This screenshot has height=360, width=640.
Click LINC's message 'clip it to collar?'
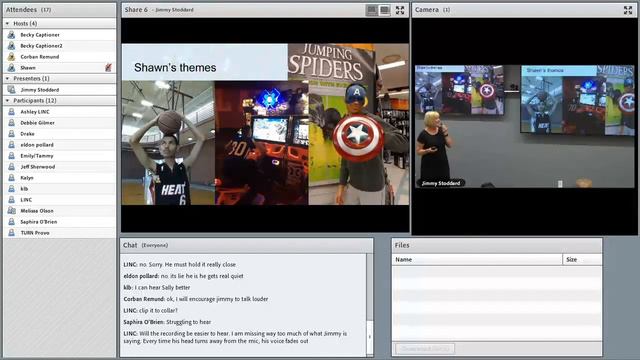pyautogui.click(x=151, y=310)
